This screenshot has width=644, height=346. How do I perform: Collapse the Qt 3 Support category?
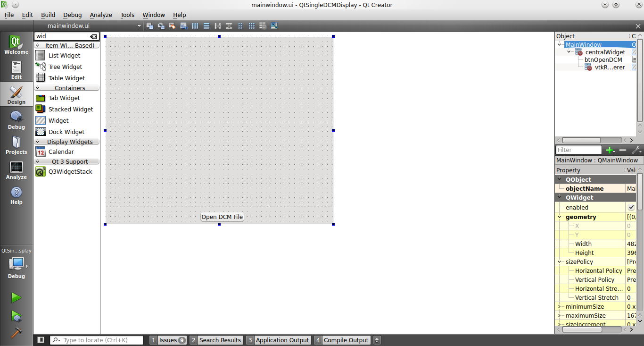pos(67,162)
